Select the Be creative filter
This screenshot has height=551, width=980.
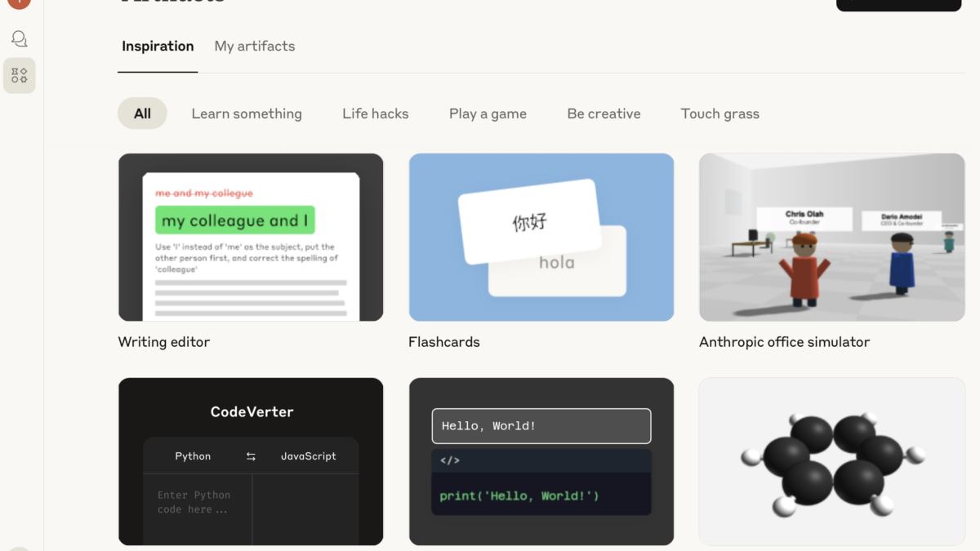click(604, 113)
